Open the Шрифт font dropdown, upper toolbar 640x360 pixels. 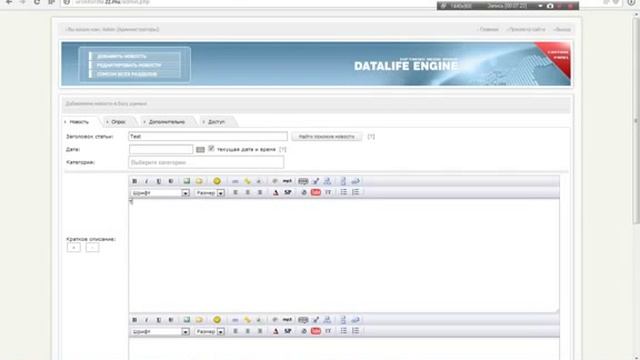click(x=160, y=193)
